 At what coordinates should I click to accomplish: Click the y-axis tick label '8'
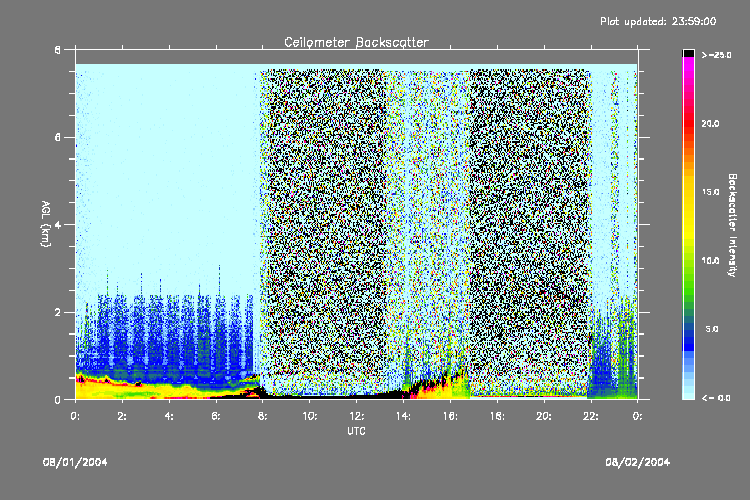coord(58,50)
